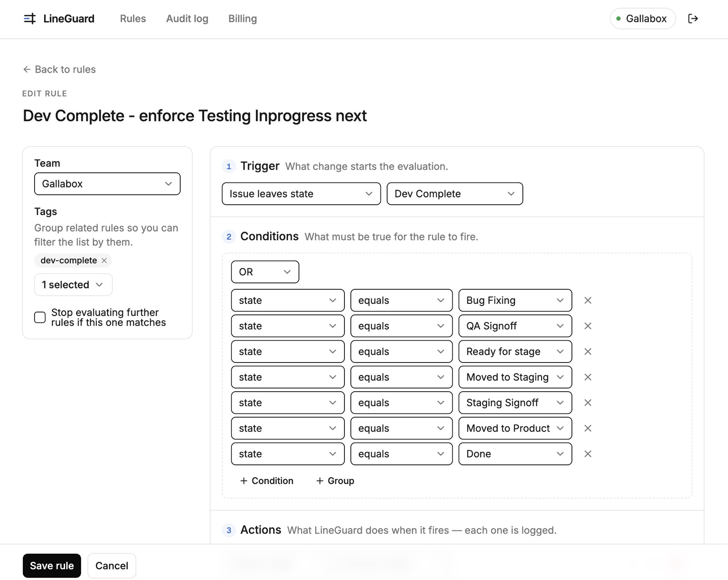Click the Save rule button
The width and height of the screenshot is (728, 580).
(x=52, y=566)
